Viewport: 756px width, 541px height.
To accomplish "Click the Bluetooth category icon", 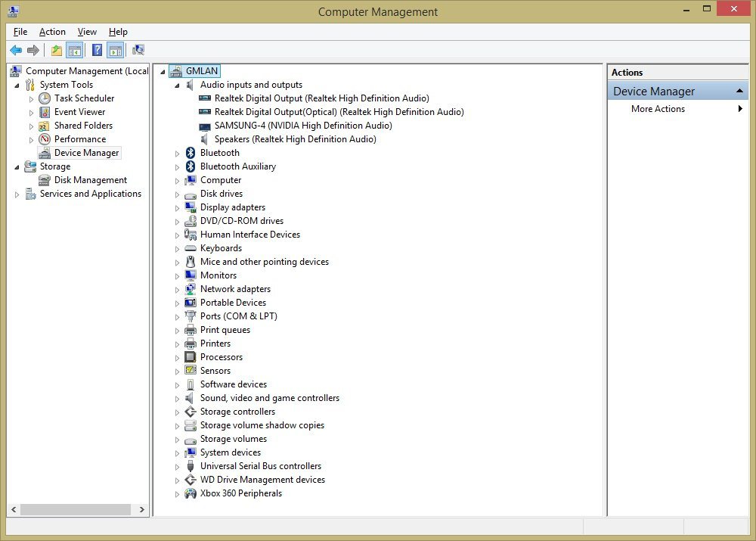I will coord(191,153).
